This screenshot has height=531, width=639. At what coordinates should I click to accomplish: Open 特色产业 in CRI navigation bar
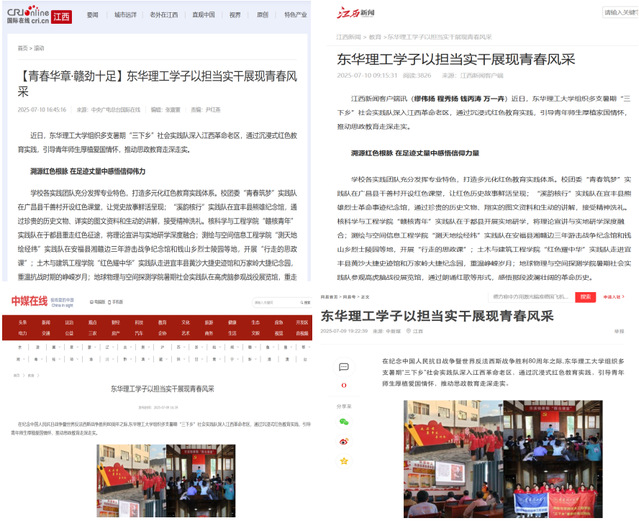[x=295, y=15]
